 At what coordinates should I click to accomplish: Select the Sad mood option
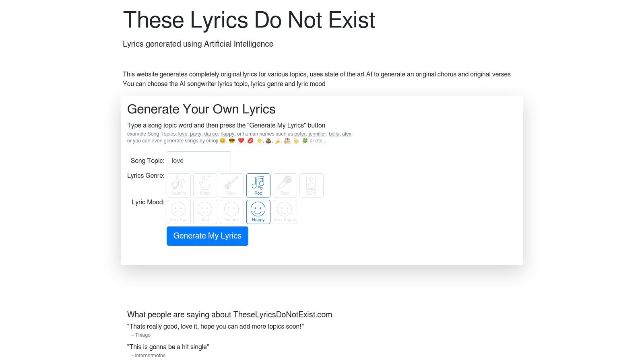205,212
